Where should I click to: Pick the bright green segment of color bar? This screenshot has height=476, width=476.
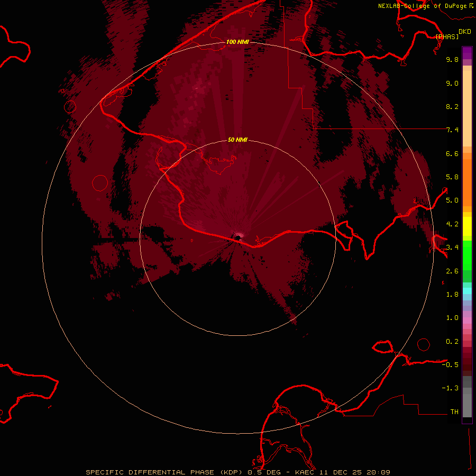pos(467,255)
